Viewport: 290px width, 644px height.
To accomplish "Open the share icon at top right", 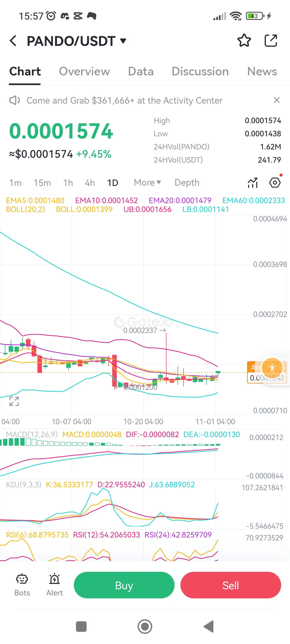I will [x=271, y=41].
